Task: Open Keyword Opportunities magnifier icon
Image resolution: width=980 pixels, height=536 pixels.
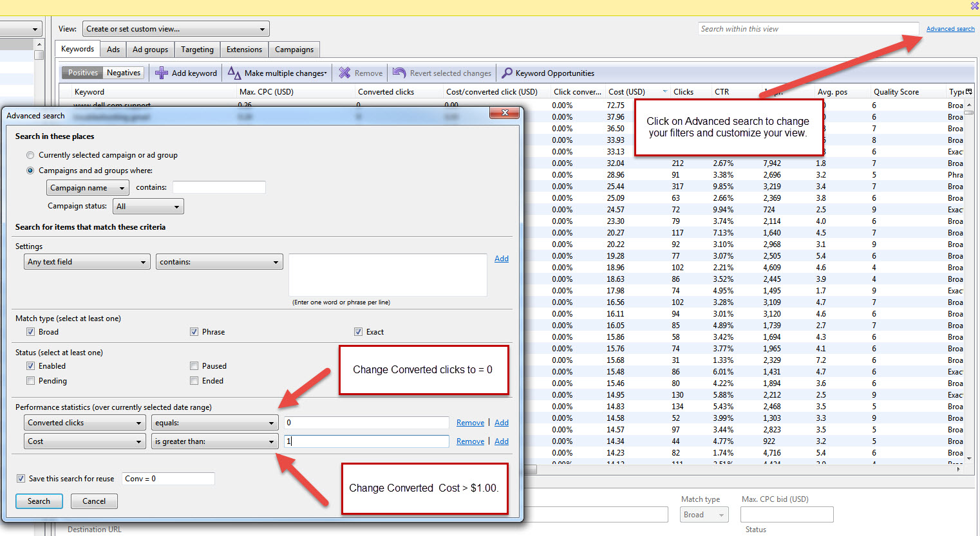Action: [507, 73]
